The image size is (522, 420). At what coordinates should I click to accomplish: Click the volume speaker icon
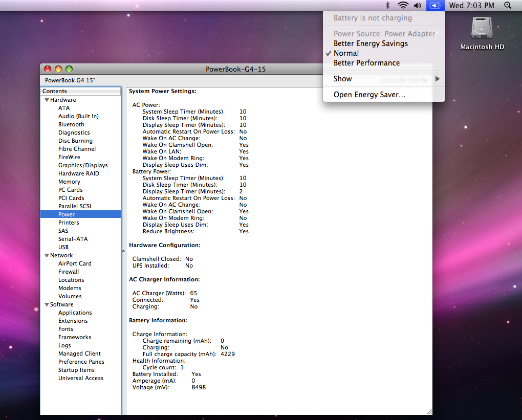[418, 5]
